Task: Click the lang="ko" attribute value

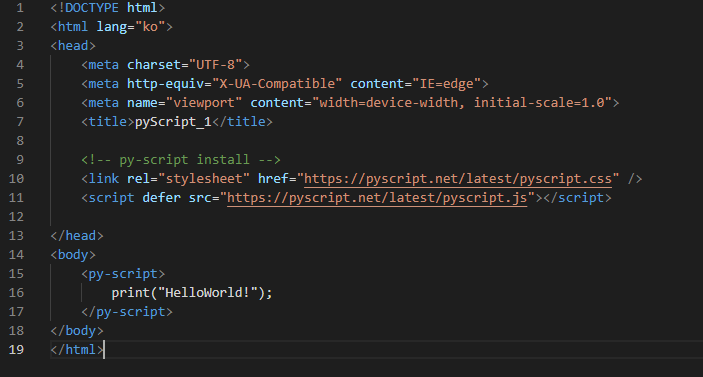Action: click(x=150, y=26)
